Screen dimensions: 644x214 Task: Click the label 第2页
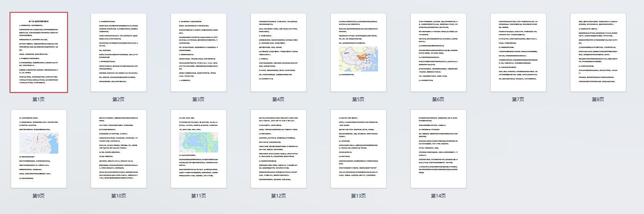(x=118, y=100)
